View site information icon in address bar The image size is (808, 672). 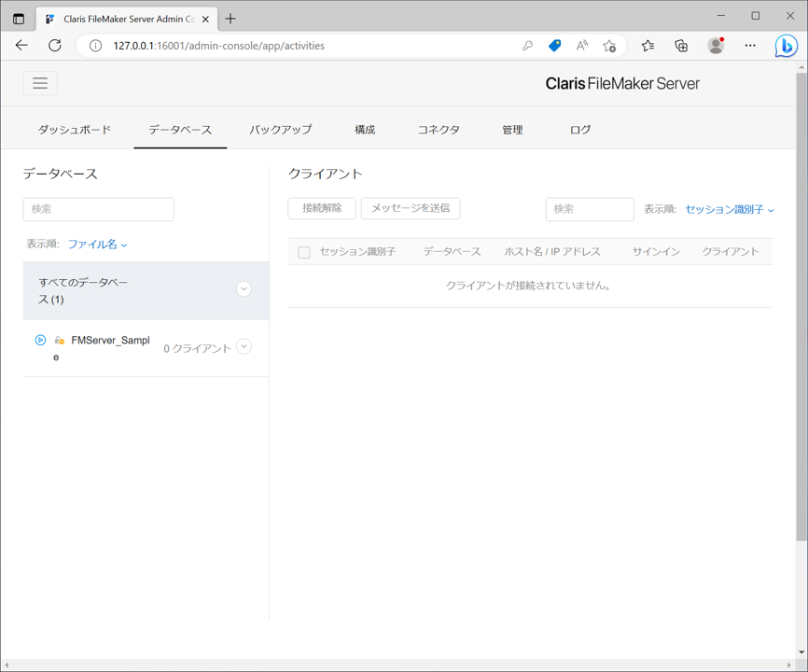(x=95, y=46)
